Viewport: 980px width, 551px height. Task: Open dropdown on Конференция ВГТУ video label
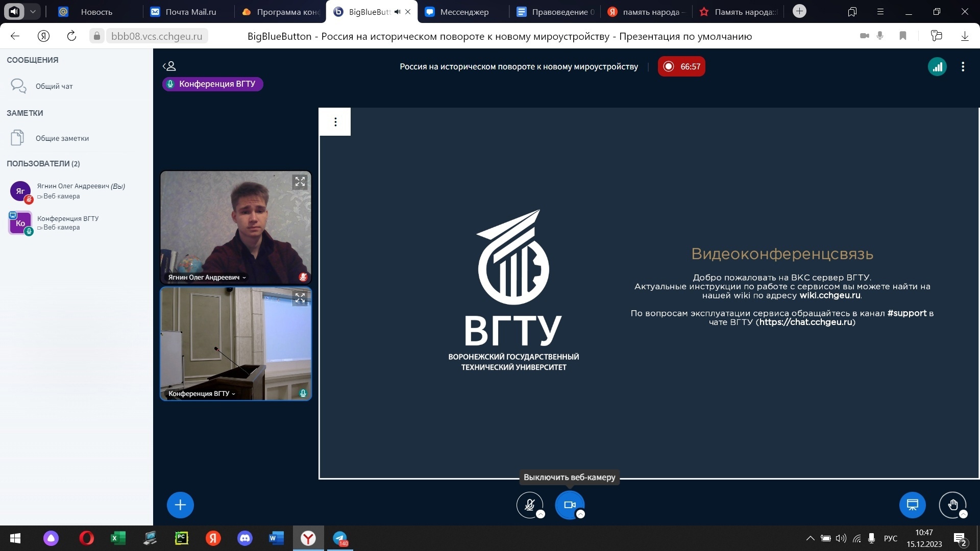pos(202,394)
